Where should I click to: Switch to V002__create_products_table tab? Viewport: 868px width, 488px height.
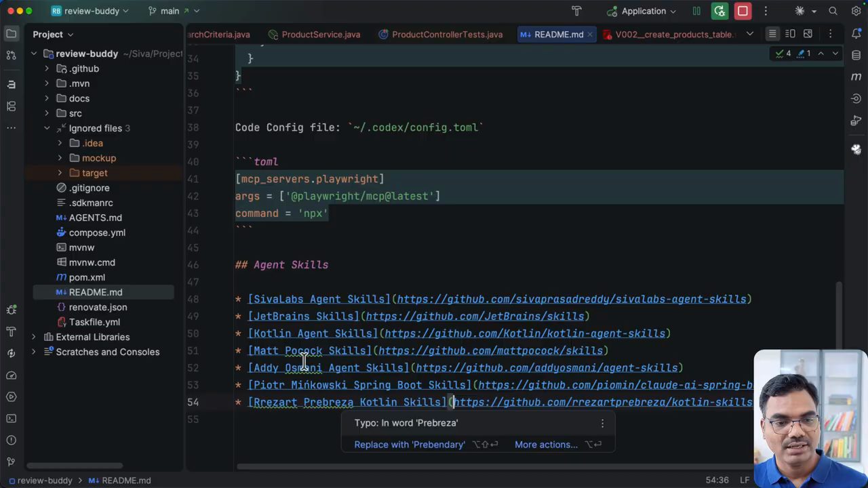click(667, 35)
